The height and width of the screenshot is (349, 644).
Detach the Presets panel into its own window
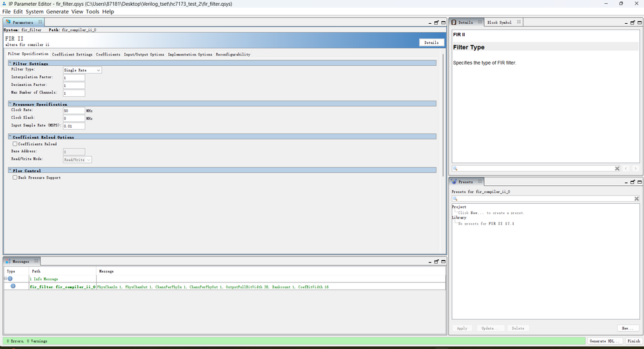[x=632, y=182]
